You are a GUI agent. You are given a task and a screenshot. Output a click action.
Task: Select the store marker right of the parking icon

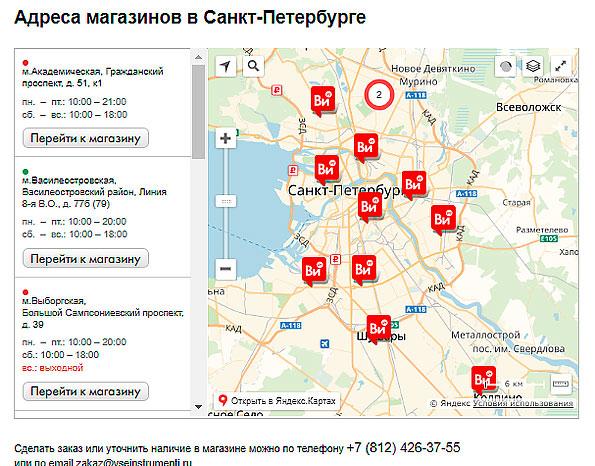coord(364,270)
